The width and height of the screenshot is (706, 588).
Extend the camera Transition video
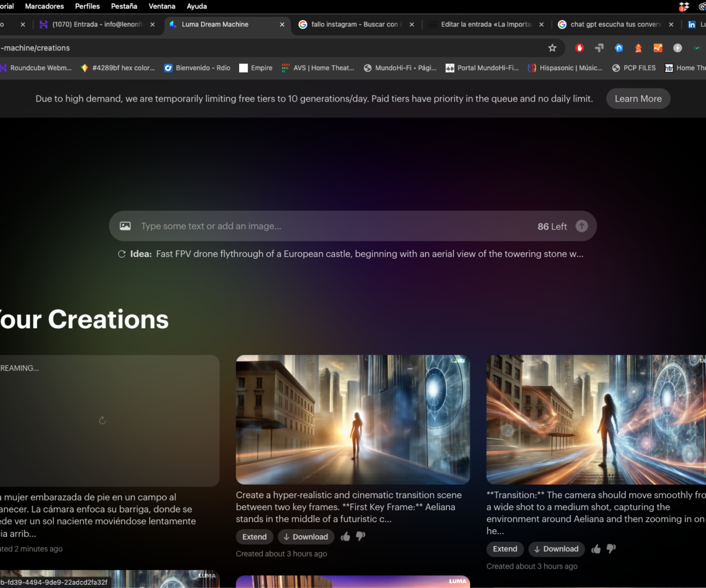[x=505, y=549]
